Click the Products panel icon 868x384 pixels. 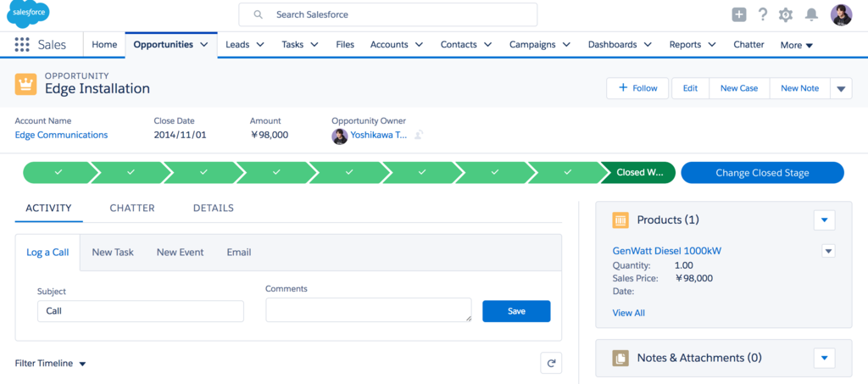point(620,220)
